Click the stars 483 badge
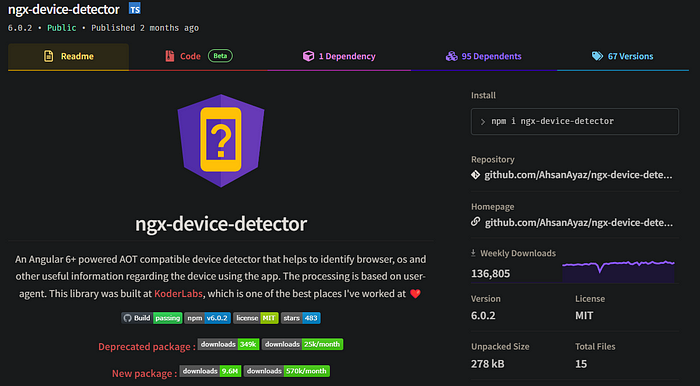700x386 pixels. point(300,318)
